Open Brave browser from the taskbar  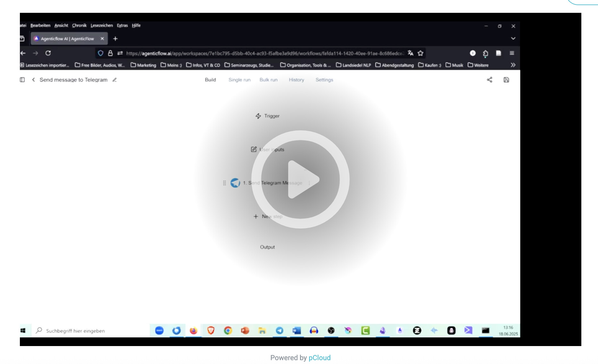click(211, 331)
